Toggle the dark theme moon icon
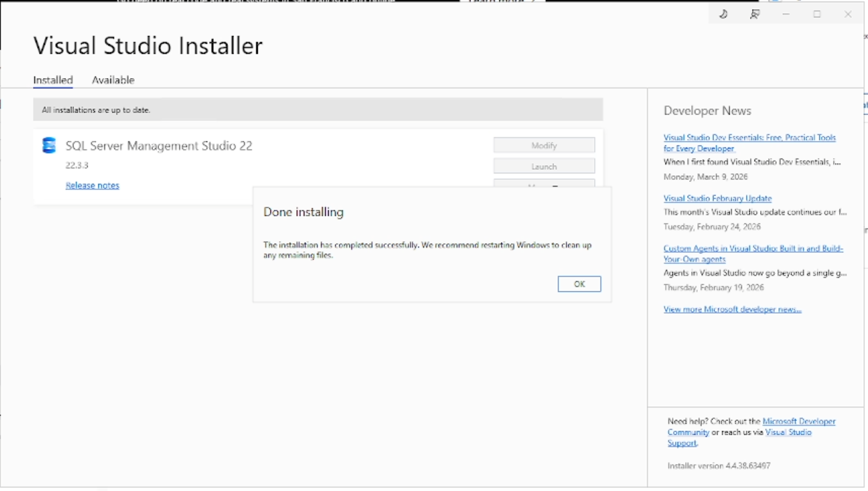868x491 pixels. 723,14
